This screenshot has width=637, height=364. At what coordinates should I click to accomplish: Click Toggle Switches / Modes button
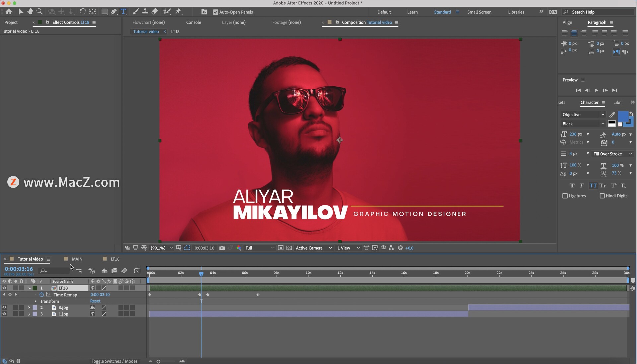[x=114, y=361]
